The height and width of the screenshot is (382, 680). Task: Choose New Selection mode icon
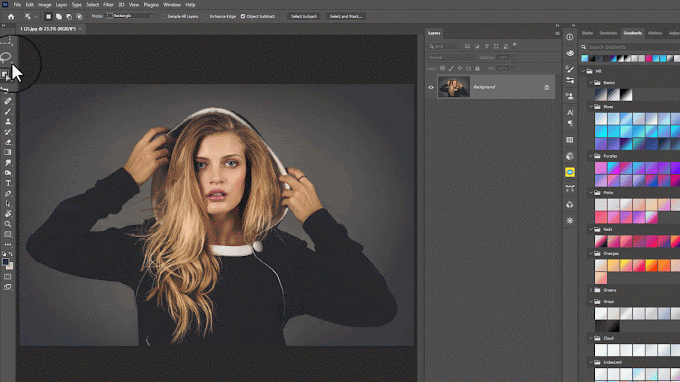48,16
